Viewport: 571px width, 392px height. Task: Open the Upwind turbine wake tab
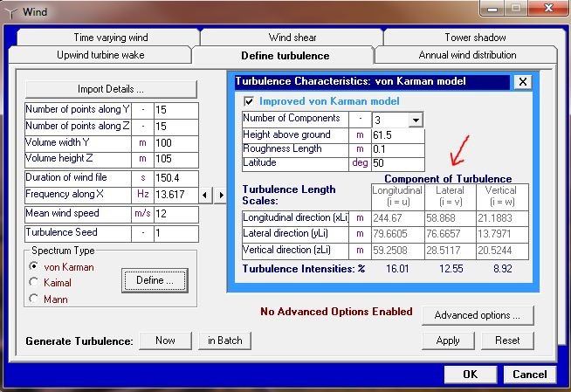[x=100, y=55]
